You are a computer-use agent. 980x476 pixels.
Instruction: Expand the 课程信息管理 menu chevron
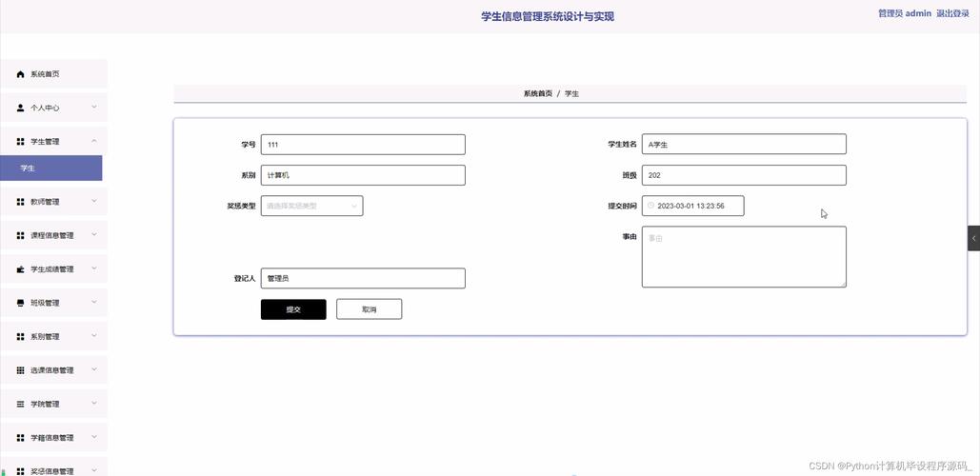[94, 235]
